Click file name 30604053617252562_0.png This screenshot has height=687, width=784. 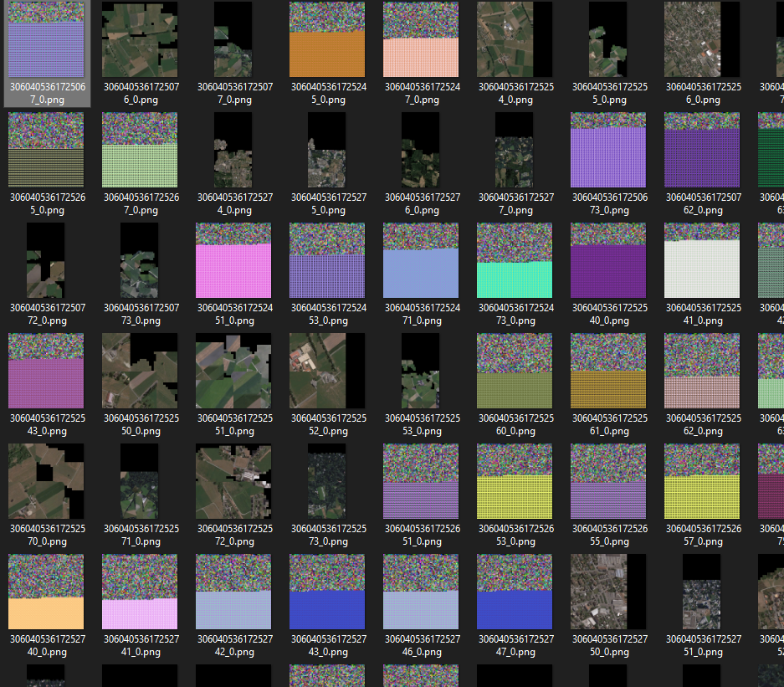click(x=704, y=424)
